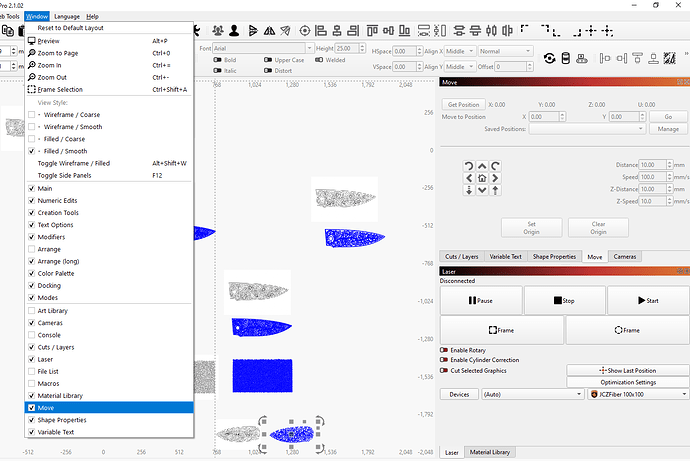
Task: Uncheck the Cameras window option
Action: (32, 323)
